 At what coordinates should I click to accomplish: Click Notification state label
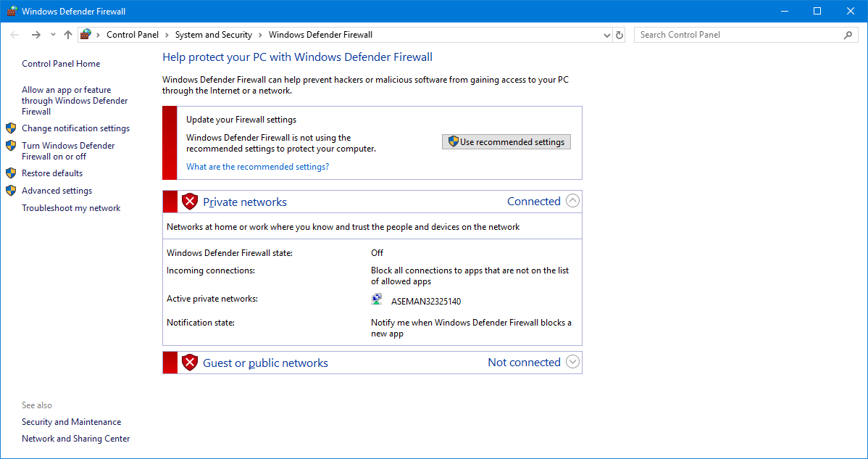click(x=201, y=322)
